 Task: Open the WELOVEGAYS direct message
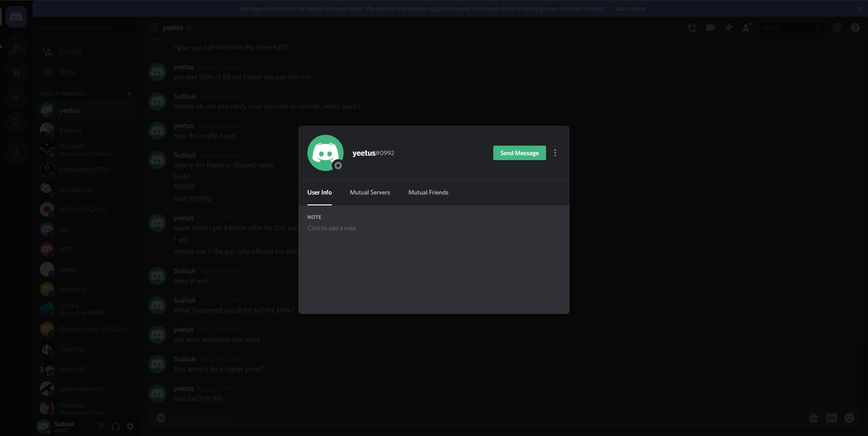pos(87,210)
